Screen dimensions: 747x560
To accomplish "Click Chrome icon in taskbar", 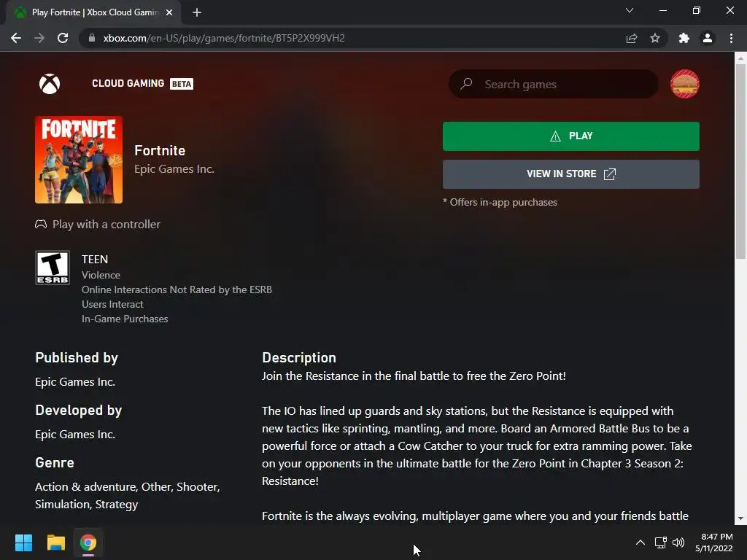I will [88, 542].
